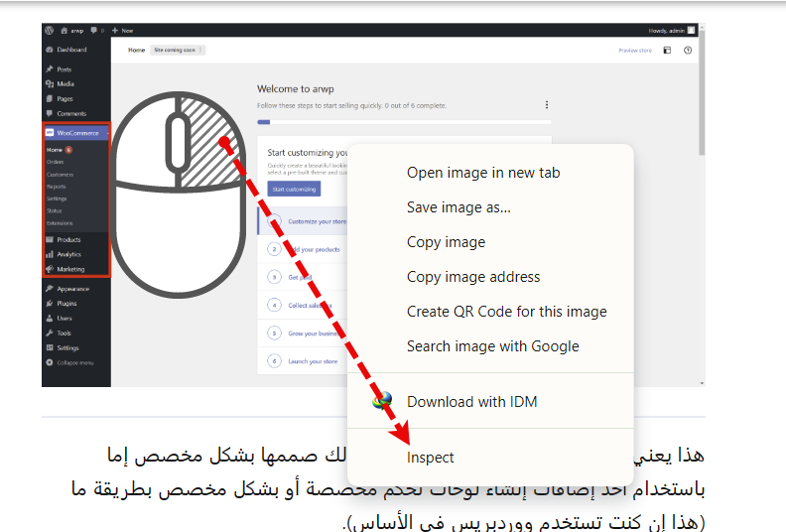Open the Reports submenu item
786x532 pixels.
point(57,187)
